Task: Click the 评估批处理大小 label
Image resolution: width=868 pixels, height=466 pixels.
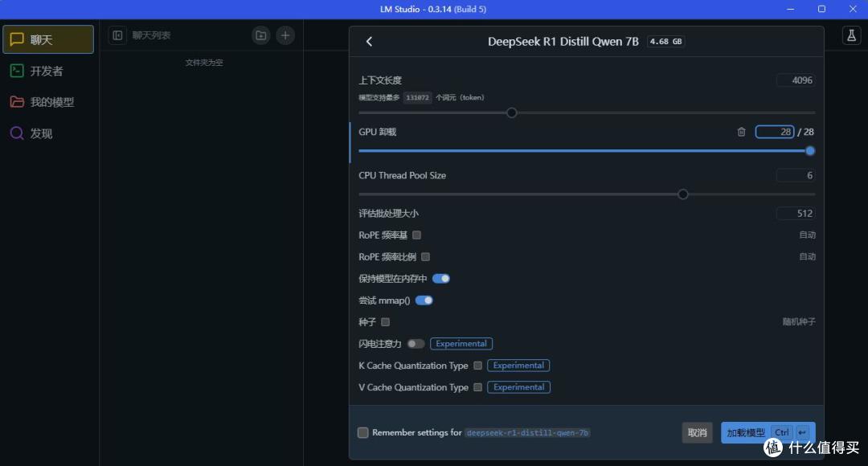Action: click(389, 214)
